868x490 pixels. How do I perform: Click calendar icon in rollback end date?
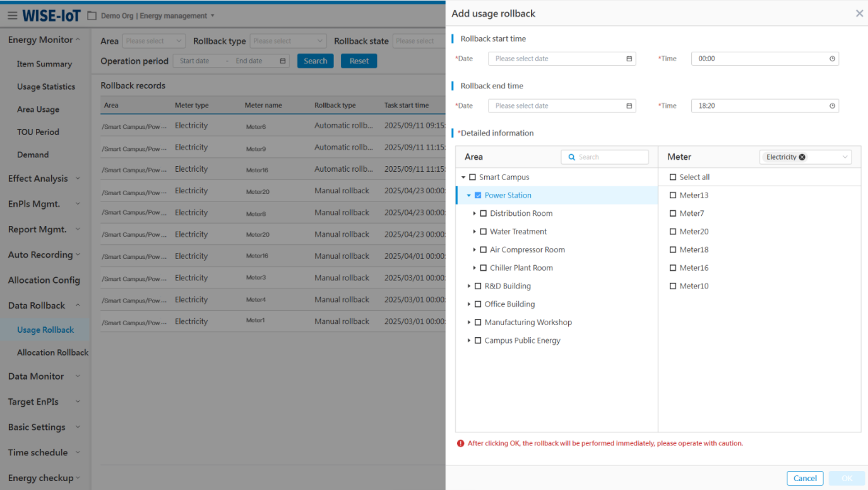pos(629,106)
